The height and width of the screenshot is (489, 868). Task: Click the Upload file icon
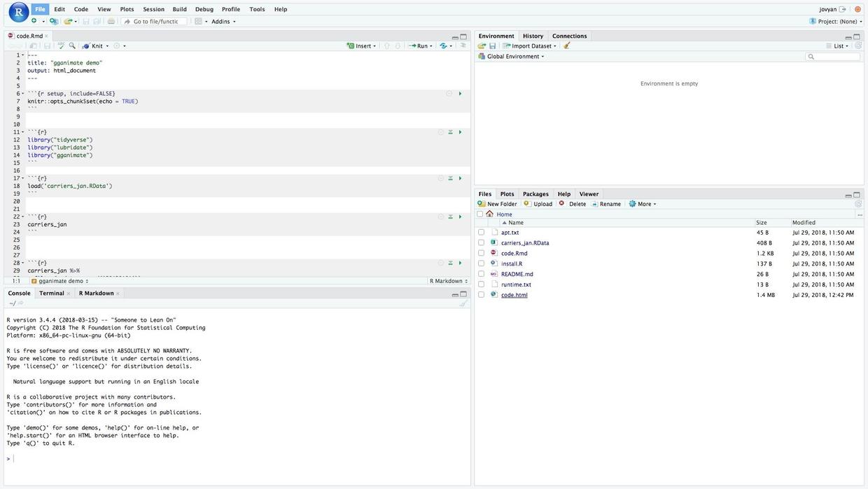click(527, 204)
